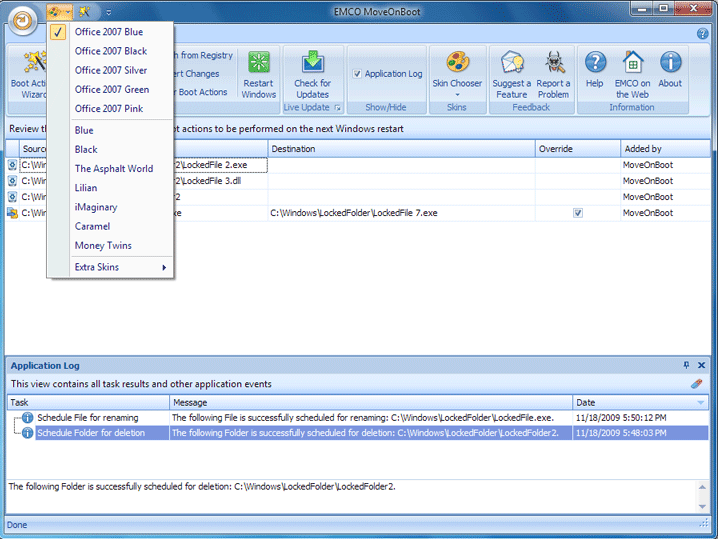The height and width of the screenshot is (539, 718).
Task: Sort log by the Task column header
Action: (88, 403)
